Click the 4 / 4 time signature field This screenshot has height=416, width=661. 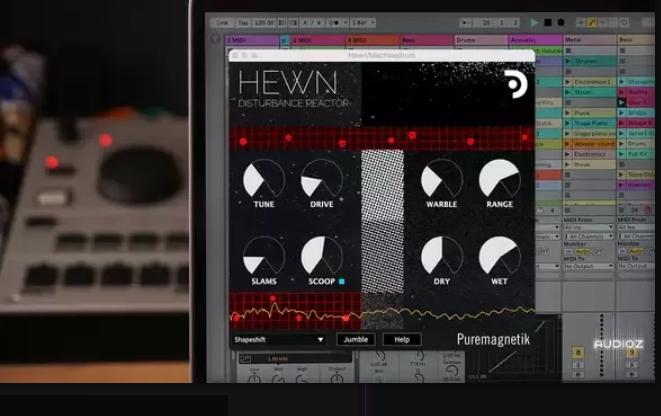point(312,23)
